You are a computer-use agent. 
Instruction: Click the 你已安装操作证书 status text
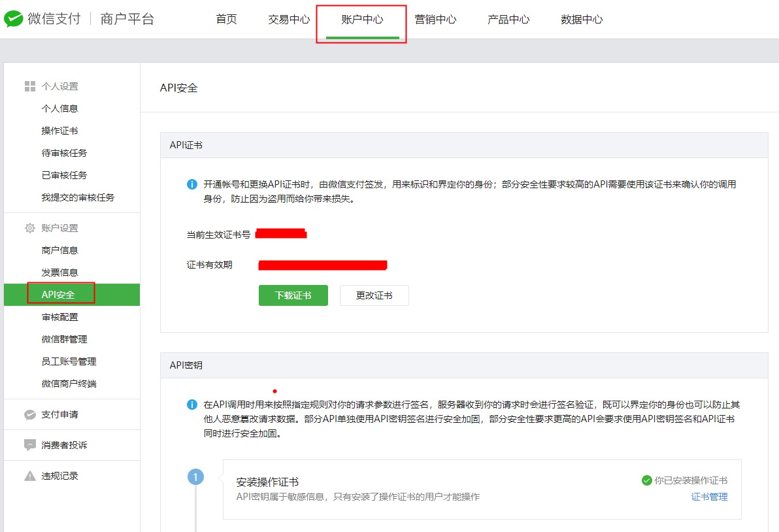(x=691, y=480)
